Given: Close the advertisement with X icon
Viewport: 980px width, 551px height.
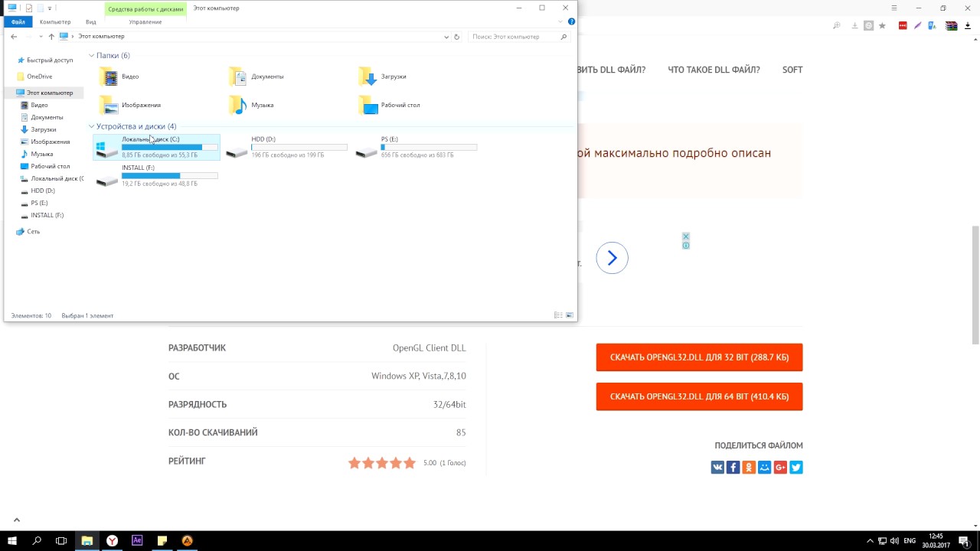Looking at the screenshot, I should point(686,236).
